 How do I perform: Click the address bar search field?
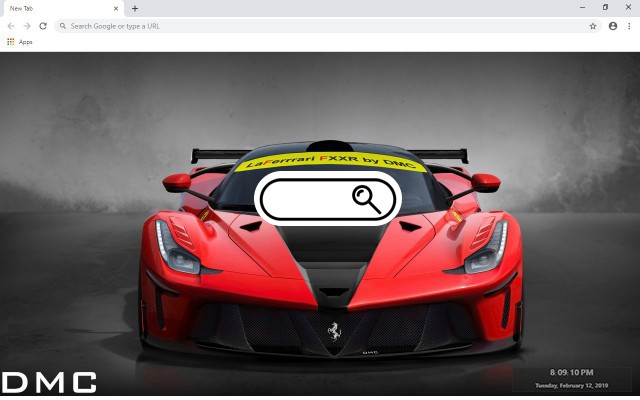[x=328, y=26]
